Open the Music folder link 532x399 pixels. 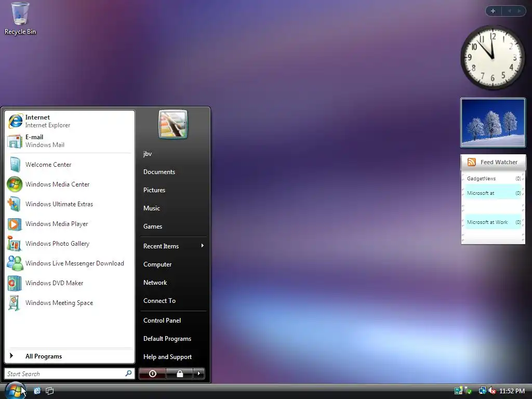click(173, 208)
